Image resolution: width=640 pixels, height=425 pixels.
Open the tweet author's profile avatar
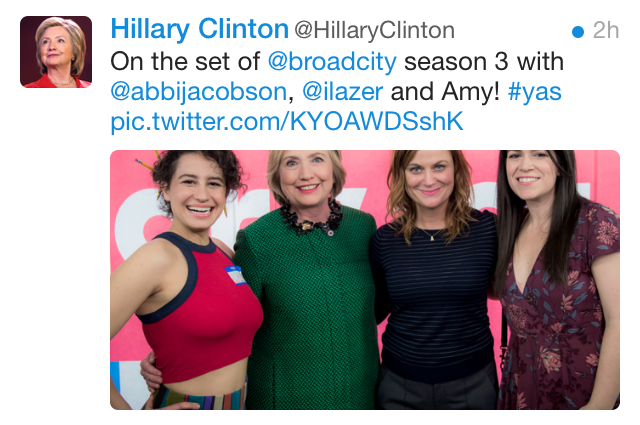(56, 52)
